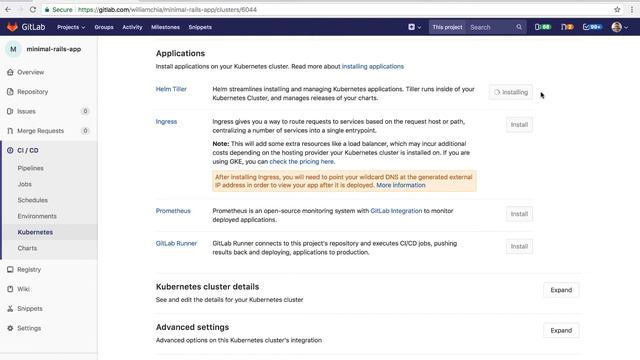640x360 pixels.
Task: Open the Overview home icon in sidebar
Action: (10, 72)
